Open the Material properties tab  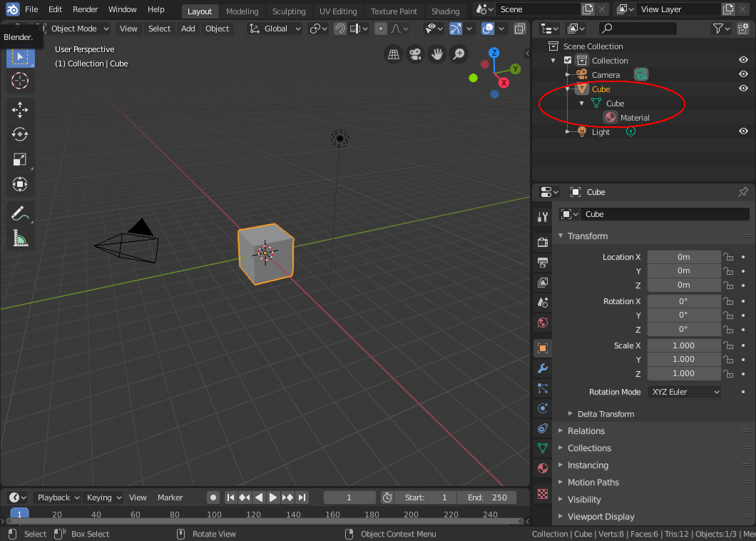click(543, 468)
